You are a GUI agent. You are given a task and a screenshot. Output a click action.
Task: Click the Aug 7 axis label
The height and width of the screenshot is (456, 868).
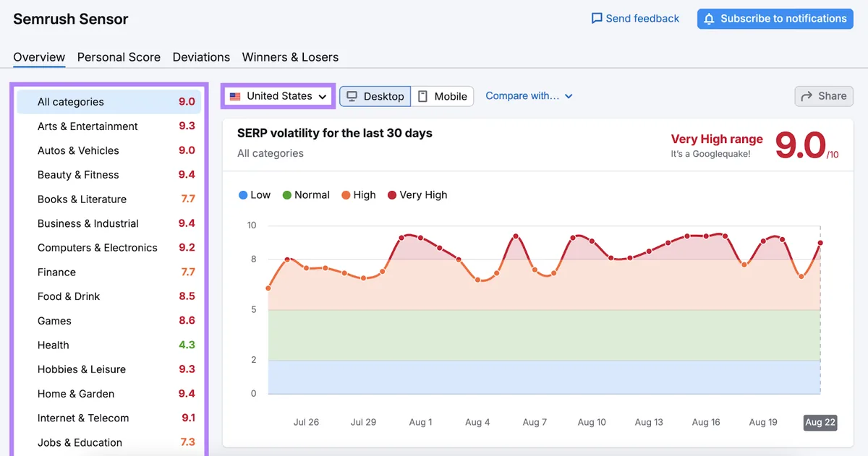pos(535,422)
